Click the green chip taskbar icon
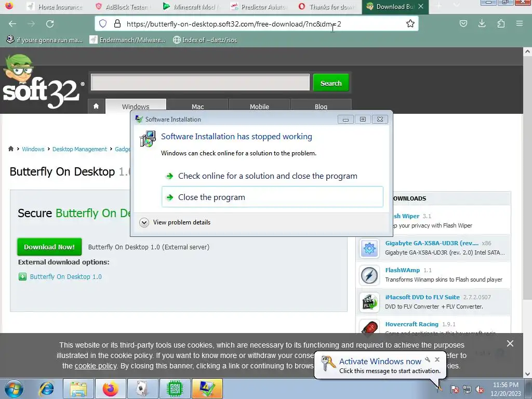 click(x=175, y=389)
